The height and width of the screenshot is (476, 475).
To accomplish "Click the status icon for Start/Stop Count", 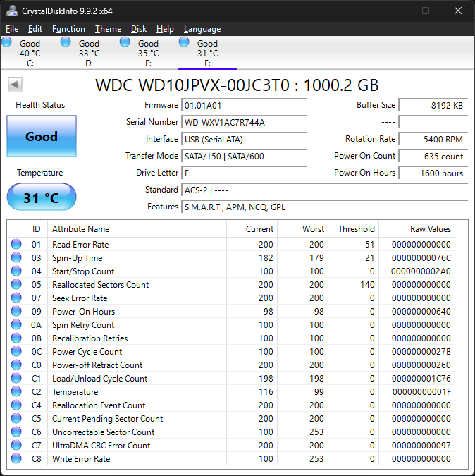I will (x=16, y=271).
